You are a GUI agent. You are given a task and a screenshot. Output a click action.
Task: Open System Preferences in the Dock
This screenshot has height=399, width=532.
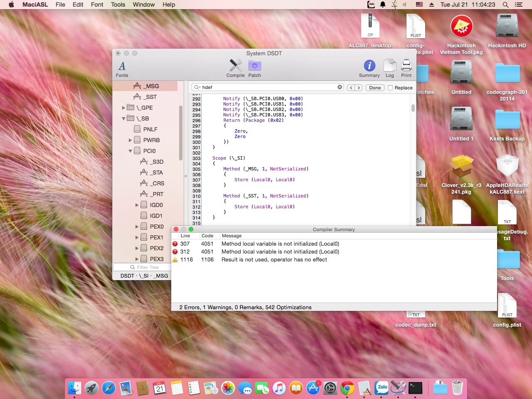pos(330,388)
